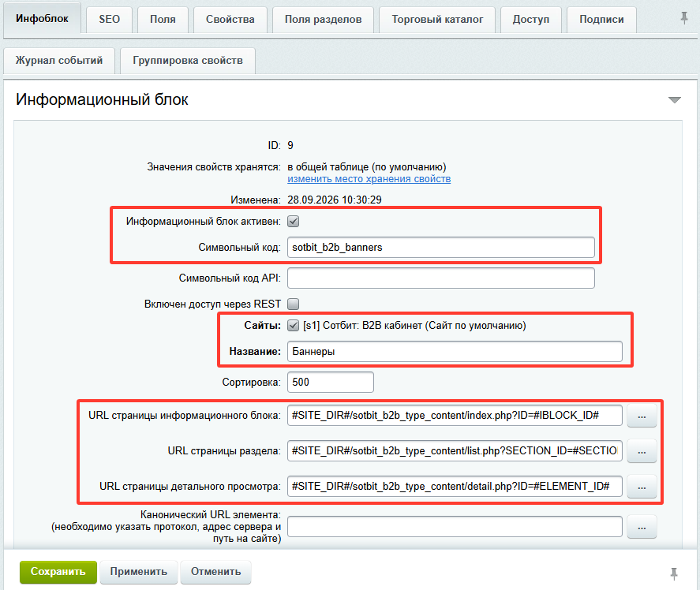Pin the tab bar with top pin icon
Image resolution: width=700 pixels, height=590 pixels.
(683, 18)
